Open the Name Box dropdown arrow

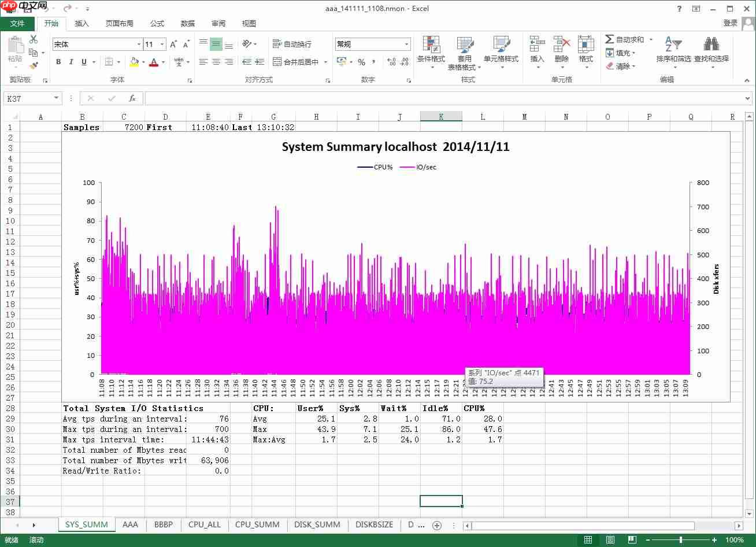click(56, 98)
